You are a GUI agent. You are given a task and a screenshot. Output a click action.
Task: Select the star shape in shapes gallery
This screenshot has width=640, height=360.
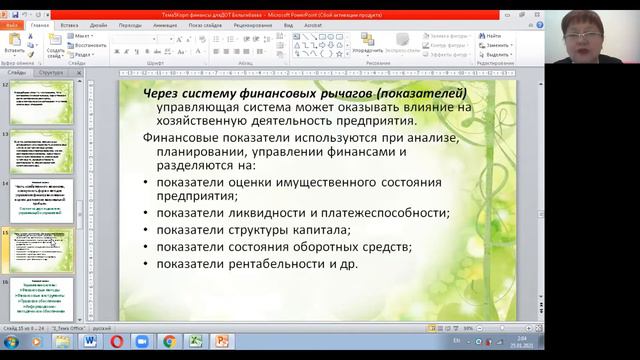point(339,54)
